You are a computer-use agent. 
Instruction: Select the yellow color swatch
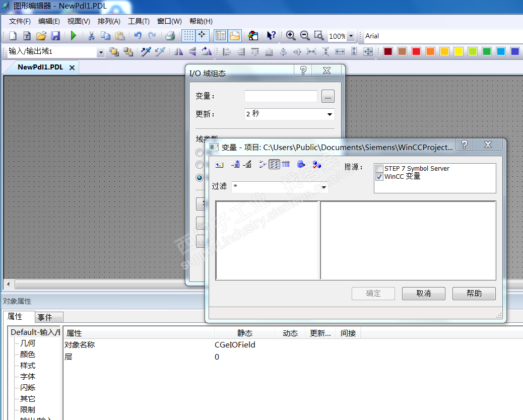tap(459, 52)
